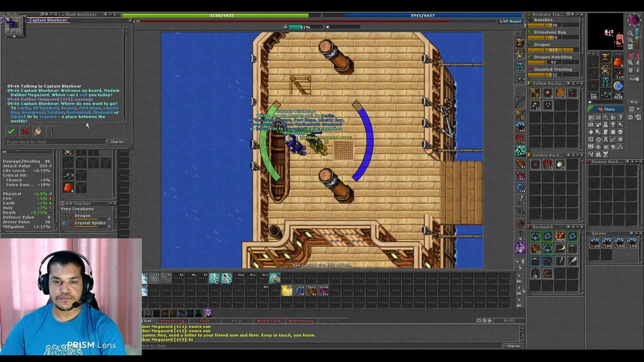The image size is (644, 362).
Task: Click the purple glowing status condition icon
Action: 208,313
